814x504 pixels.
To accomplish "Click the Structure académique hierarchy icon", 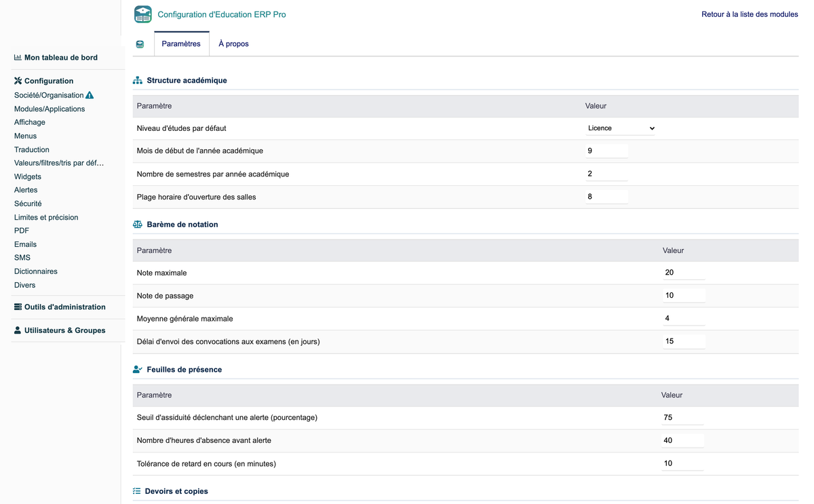I will [138, 80].
